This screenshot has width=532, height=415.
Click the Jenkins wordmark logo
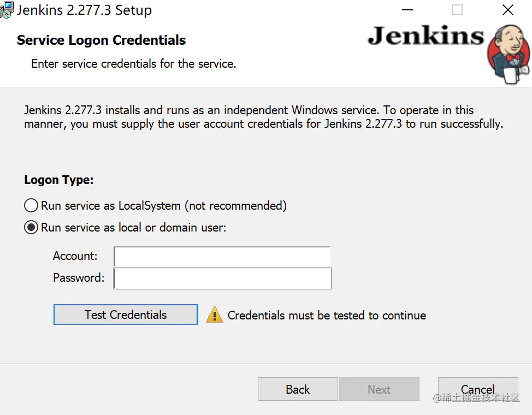(425, 36)
